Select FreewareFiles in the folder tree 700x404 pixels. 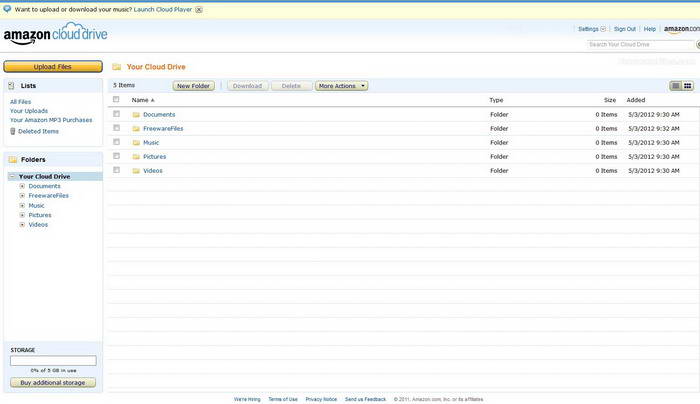click(48, 196)
